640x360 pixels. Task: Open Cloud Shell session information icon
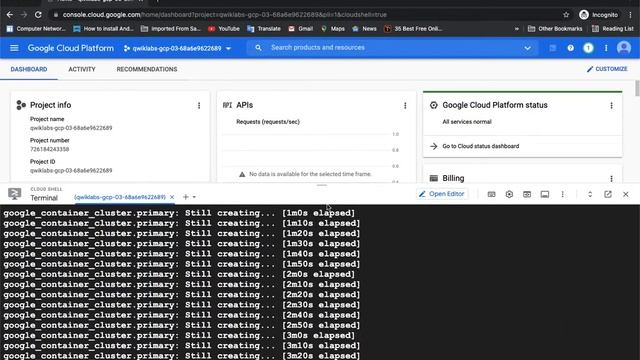[x=544, y=194]
